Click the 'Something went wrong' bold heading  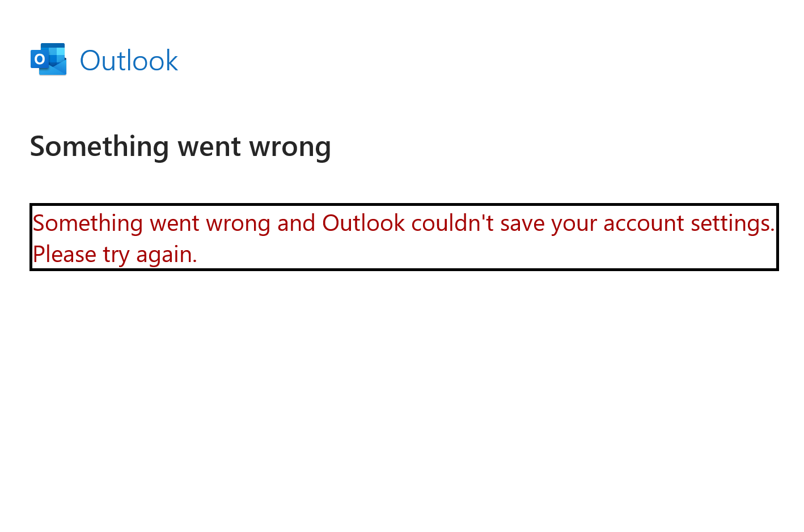point(180,146)
